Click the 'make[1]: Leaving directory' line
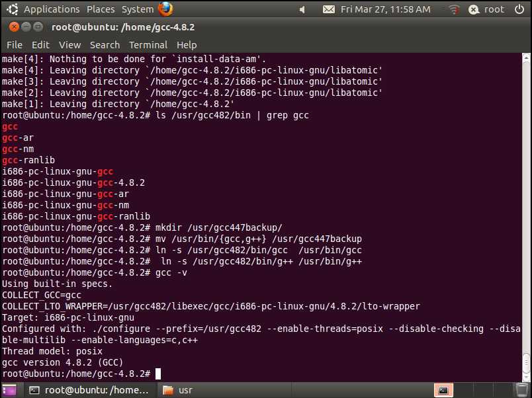 pos(118,104)
